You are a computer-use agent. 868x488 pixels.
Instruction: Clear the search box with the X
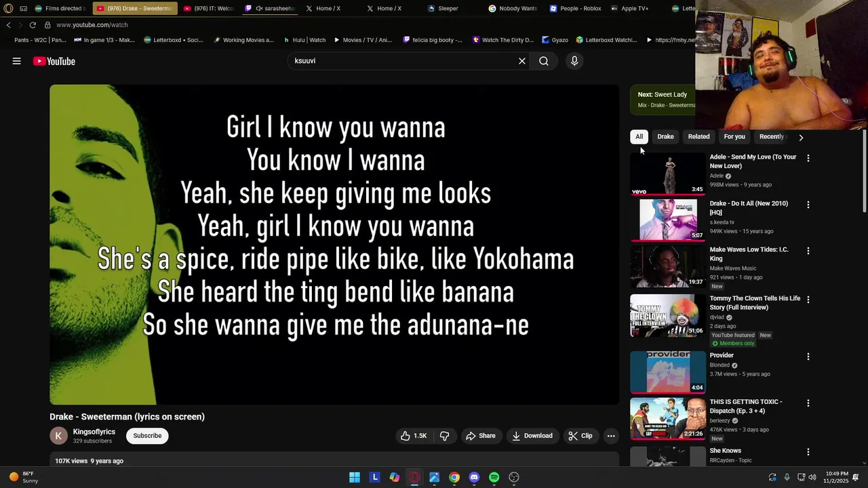(522, 61)
